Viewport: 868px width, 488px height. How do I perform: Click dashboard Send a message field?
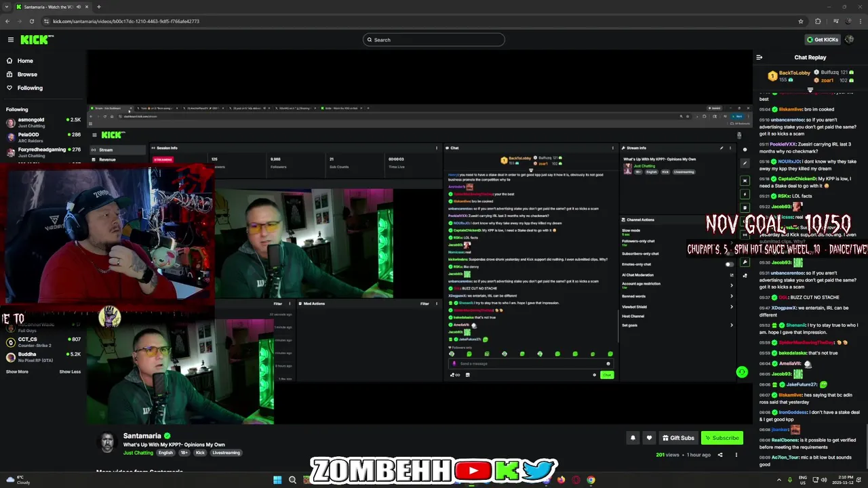tap(530, 363)
